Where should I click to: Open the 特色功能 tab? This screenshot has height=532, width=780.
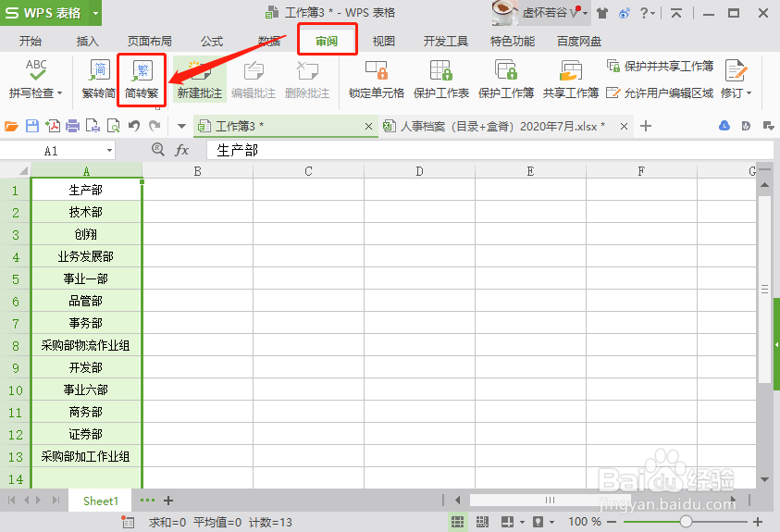(513, 42)
